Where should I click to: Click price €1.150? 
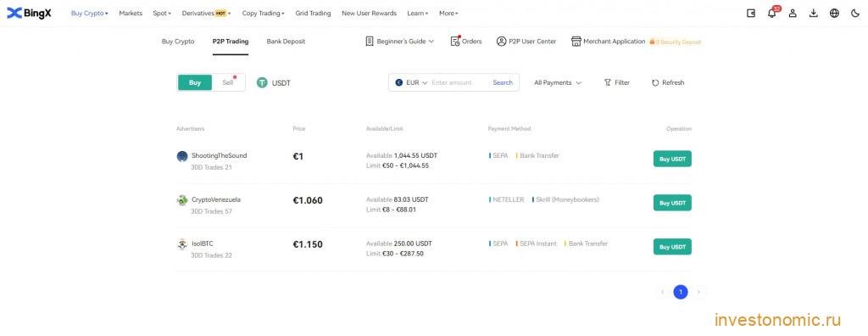click(308, 244)
